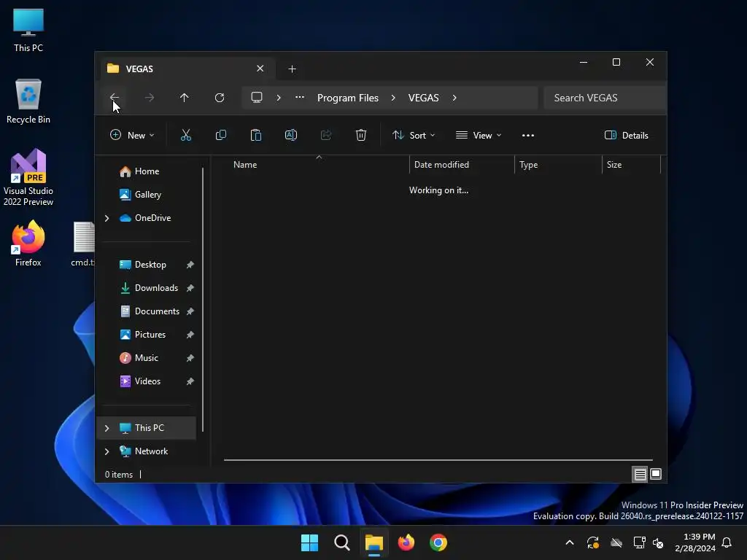
Task: Add a new File Explorer tab
Action: point(292,69)
